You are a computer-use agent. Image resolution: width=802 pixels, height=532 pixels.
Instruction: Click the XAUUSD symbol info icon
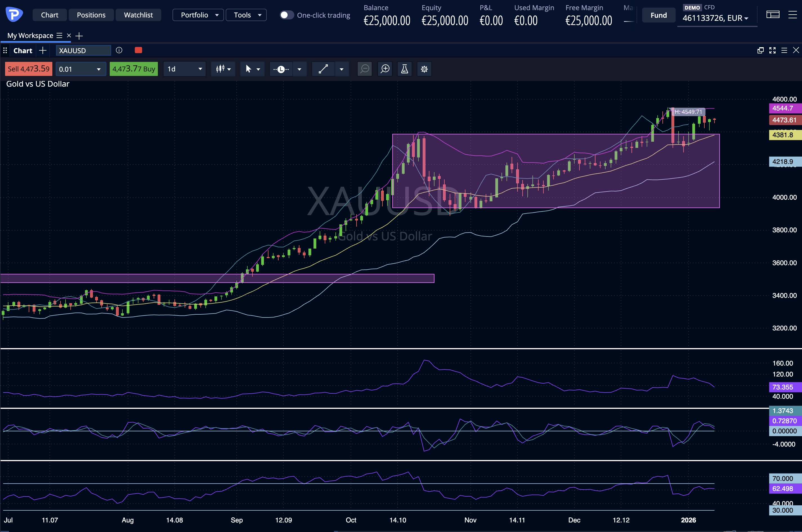pyautogui.click(x=119, y=50)
